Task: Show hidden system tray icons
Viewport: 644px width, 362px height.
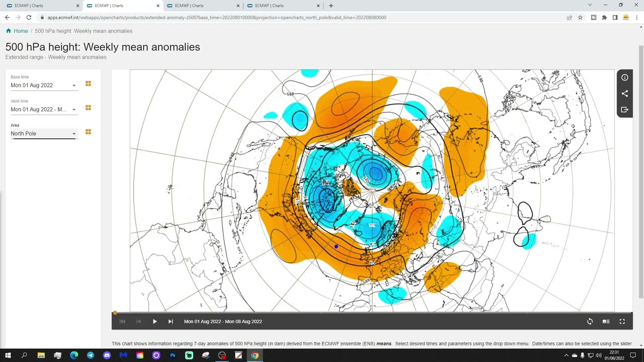Action: point(567,355)
